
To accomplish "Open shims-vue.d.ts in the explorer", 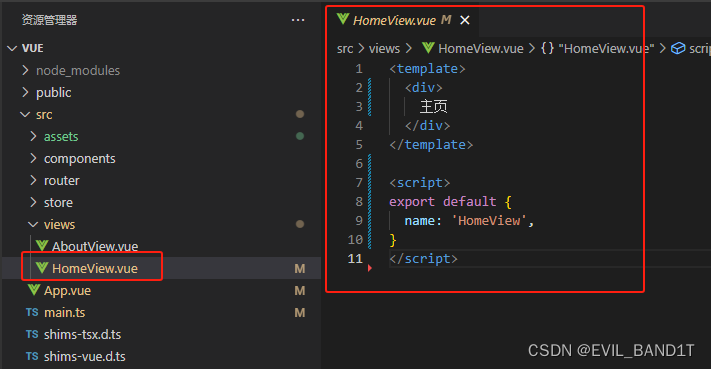I will (x=84, y=356).
